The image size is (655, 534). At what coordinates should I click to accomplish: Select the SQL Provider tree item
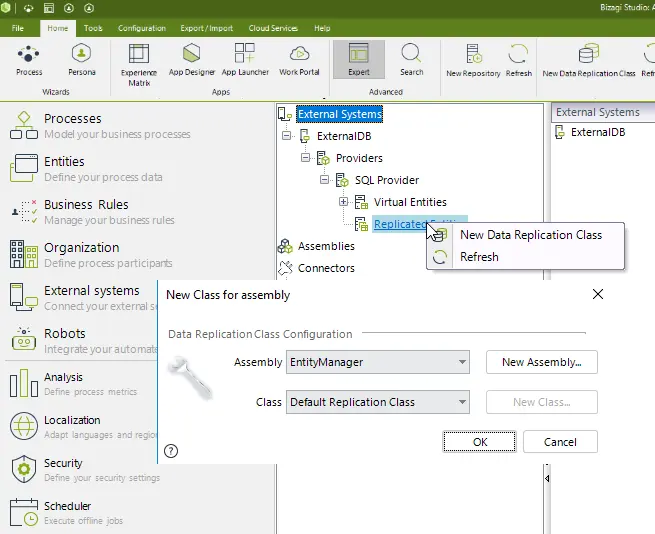(x=387, y=180)
